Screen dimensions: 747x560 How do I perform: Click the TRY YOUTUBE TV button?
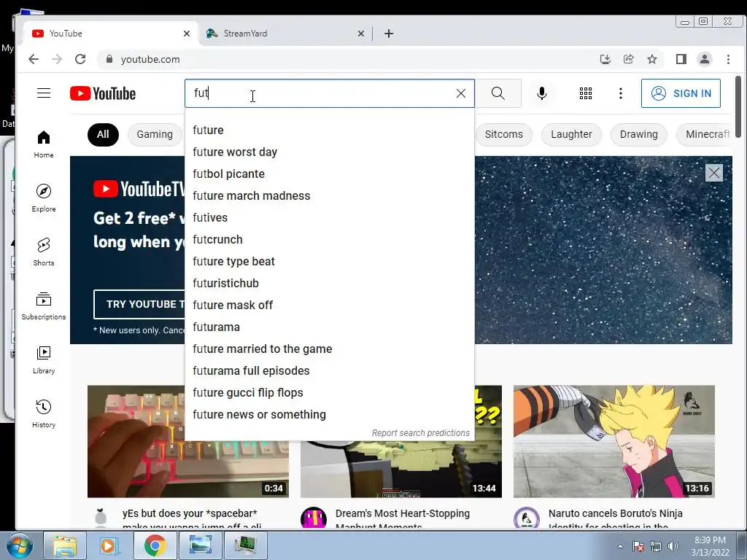140,304
